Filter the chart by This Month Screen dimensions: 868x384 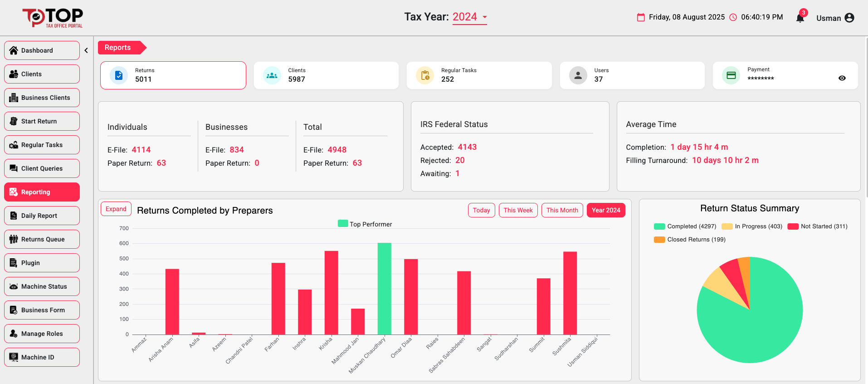(x=562, y=210)
